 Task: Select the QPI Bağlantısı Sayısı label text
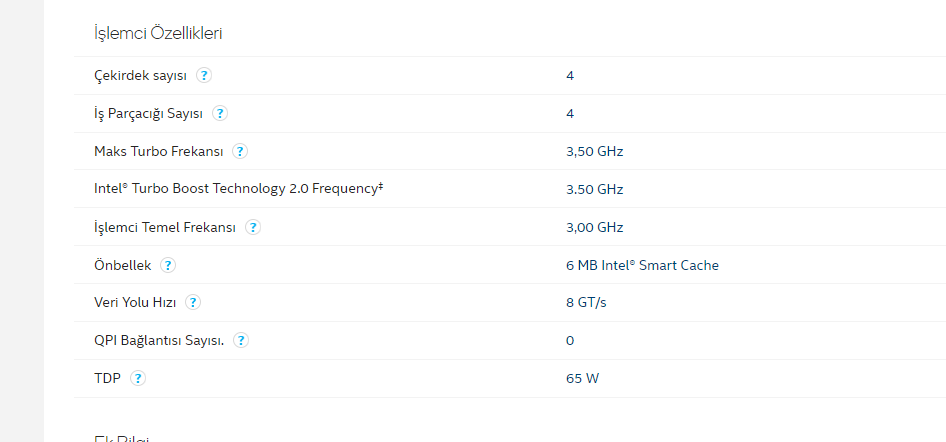(159, 340)
